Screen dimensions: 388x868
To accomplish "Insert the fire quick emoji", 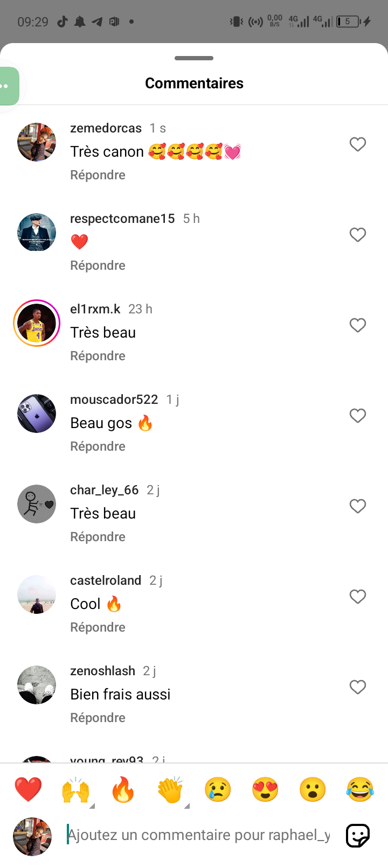I will click(123, 790).
